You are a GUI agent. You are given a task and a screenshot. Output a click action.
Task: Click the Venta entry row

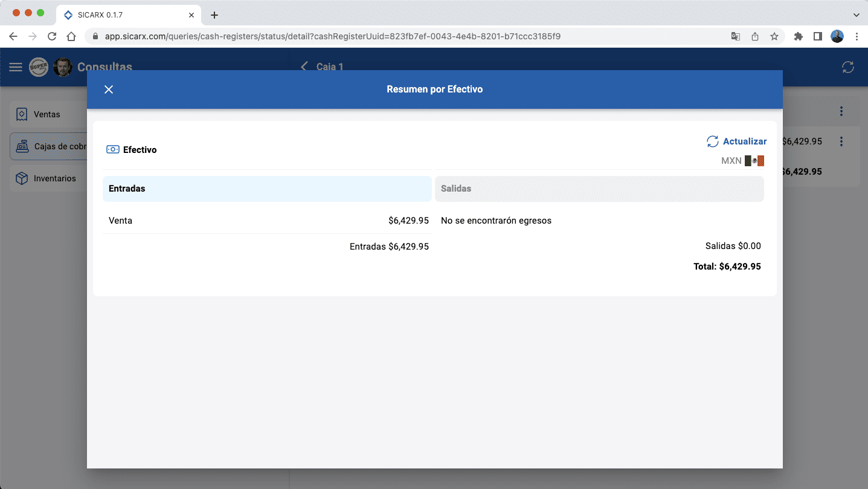(x=267, y=221)
